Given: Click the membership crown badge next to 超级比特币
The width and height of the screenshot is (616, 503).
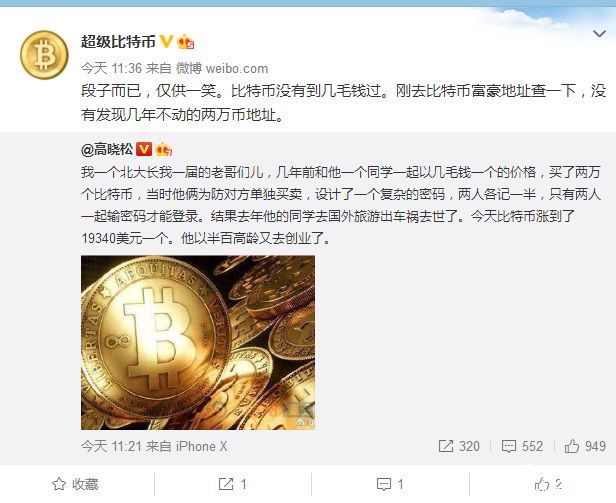Looking at the screenshot, I should pos(186,42).
